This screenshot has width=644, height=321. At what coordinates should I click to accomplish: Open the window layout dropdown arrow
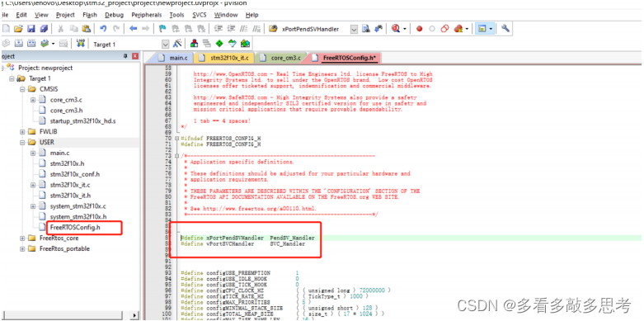[491, 29]
